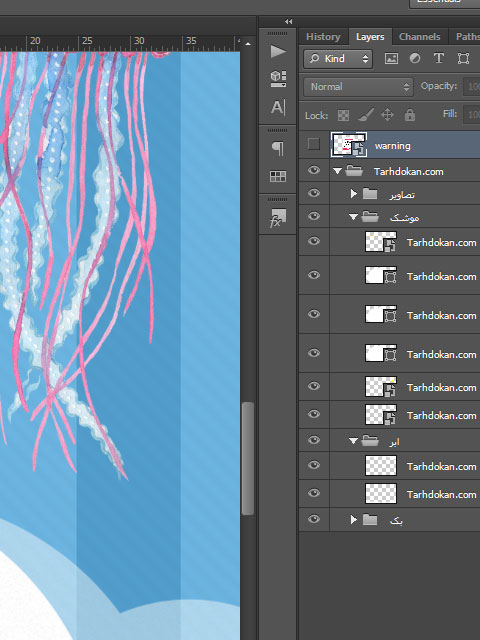The height and width of the screenshot is (640, 480).
Task: Click the Opacity label
Action: [438, 86]
